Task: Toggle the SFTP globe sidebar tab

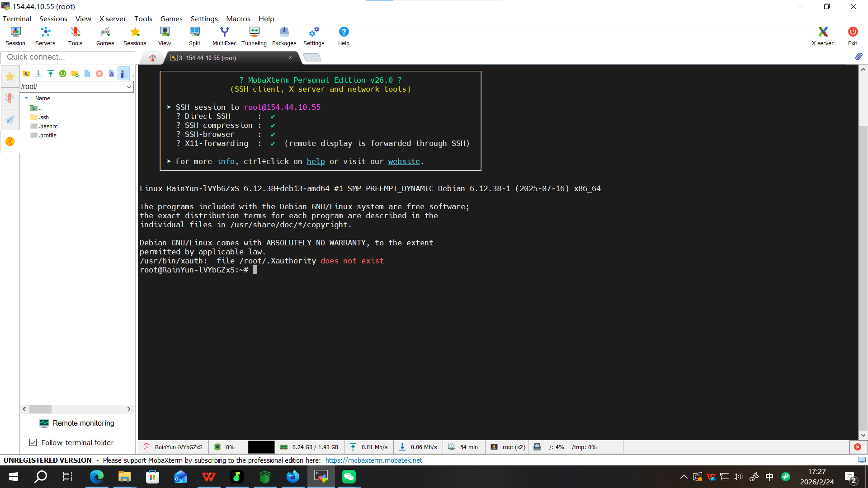Action: (9, 141)
